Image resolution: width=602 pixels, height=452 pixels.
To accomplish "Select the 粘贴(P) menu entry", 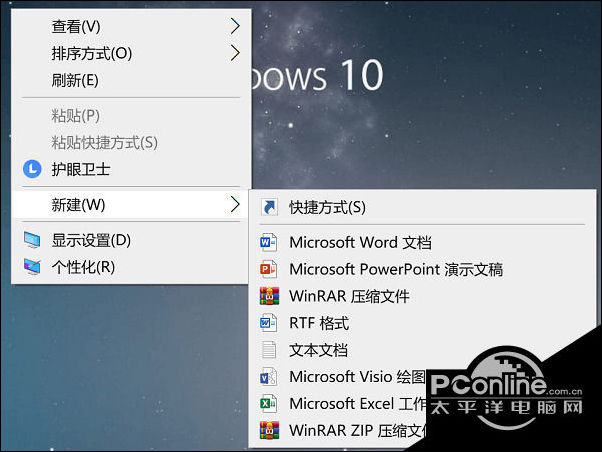I will tap(131, 116).
